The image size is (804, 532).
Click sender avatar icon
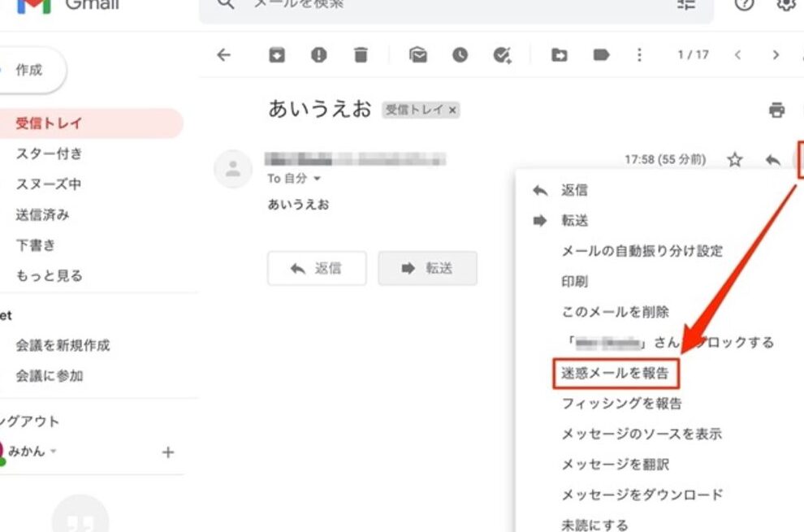[x=233, y=169]
